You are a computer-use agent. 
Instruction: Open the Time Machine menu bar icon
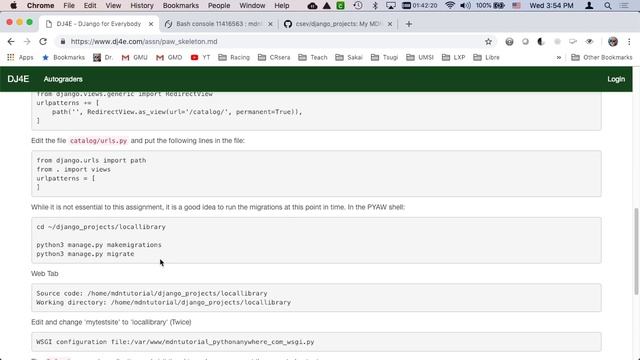(358, 6)
